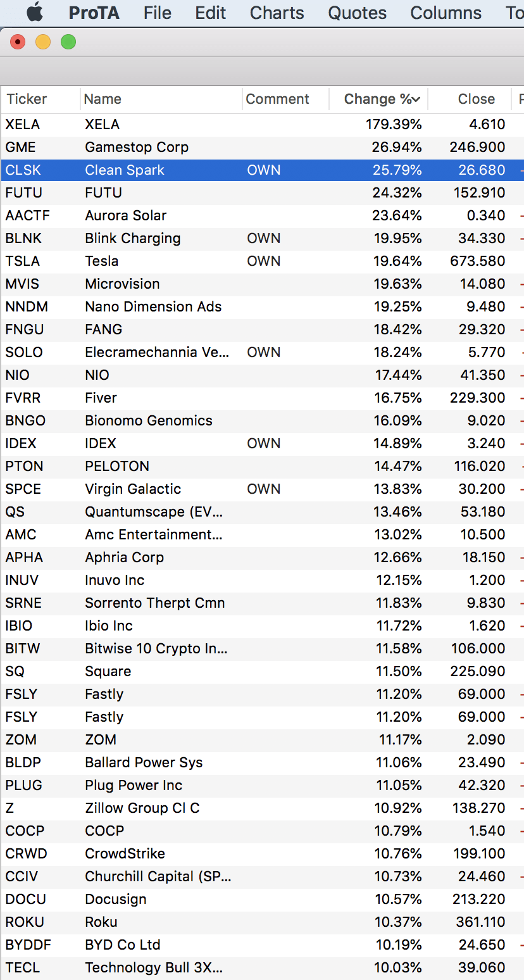Open the ProTA application menu
The height and width of the screenshot is (980, 524).
click(94, 13)
